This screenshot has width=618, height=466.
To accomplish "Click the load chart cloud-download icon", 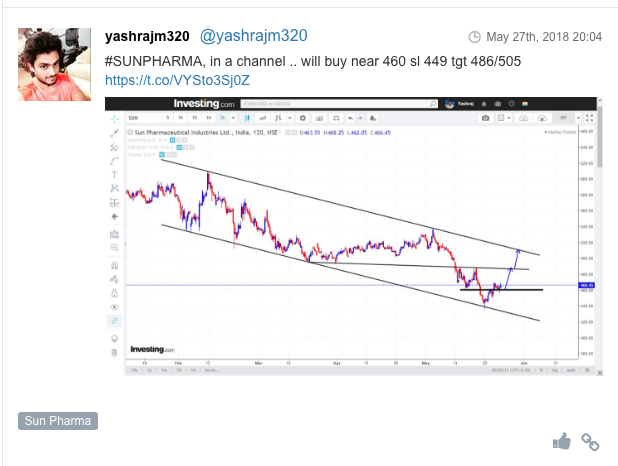I will click(x=523, y=118).
